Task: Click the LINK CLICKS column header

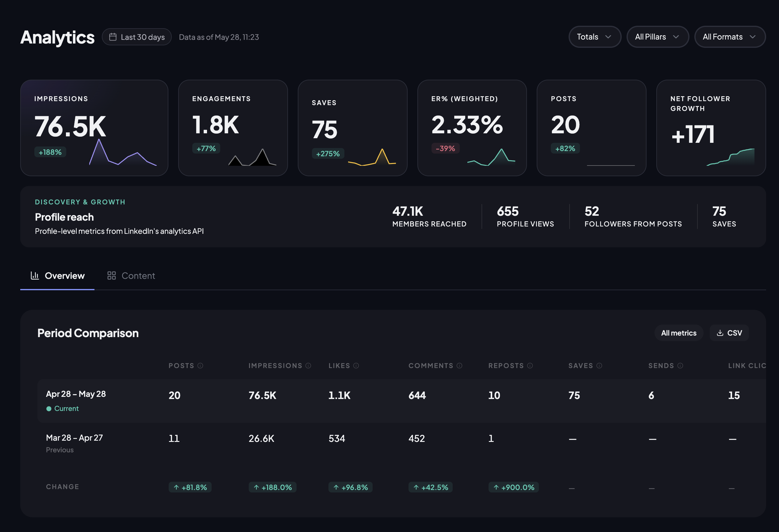Action: (747, 366)
